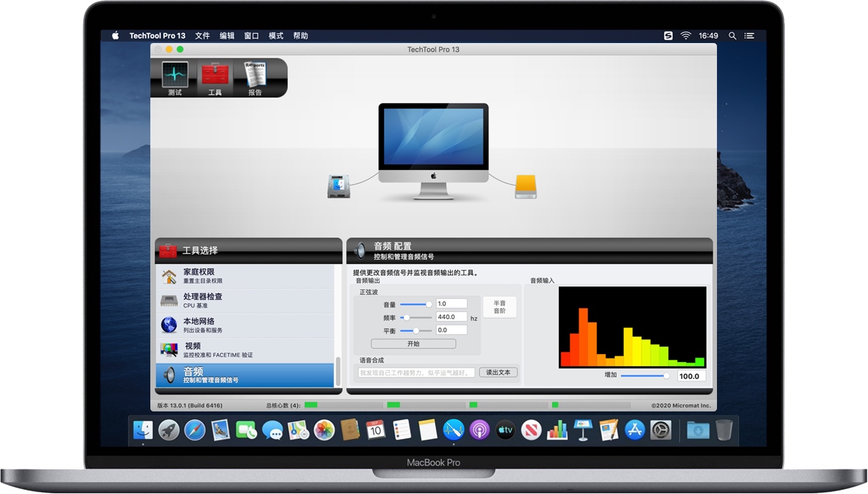Select the 音频 audio tool speaker icon
This screenshot has width=868, height=494.
[x=169, y=375]
